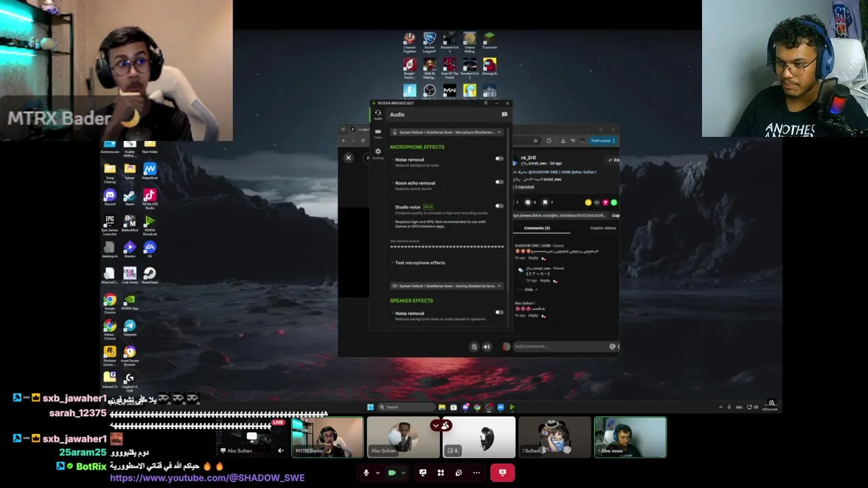Click the TikTok comment count icon
868x488 pixels.
click(x=528, y=202)
